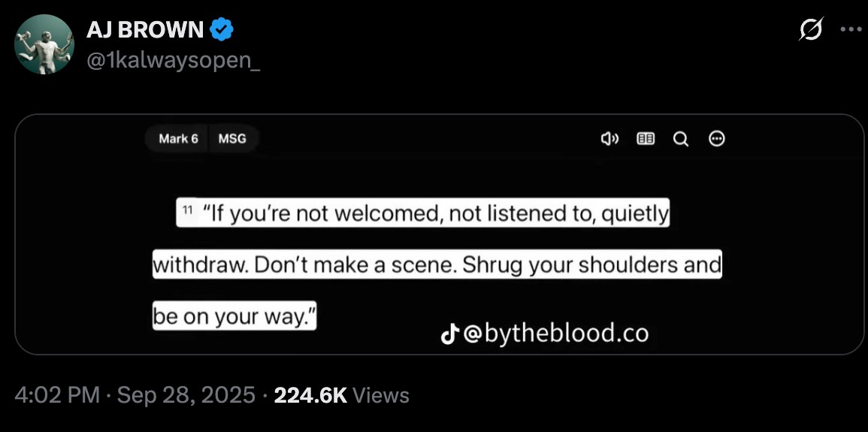
Task: Tap the speaker audio icon in Bible app
Action: point(609,139)
